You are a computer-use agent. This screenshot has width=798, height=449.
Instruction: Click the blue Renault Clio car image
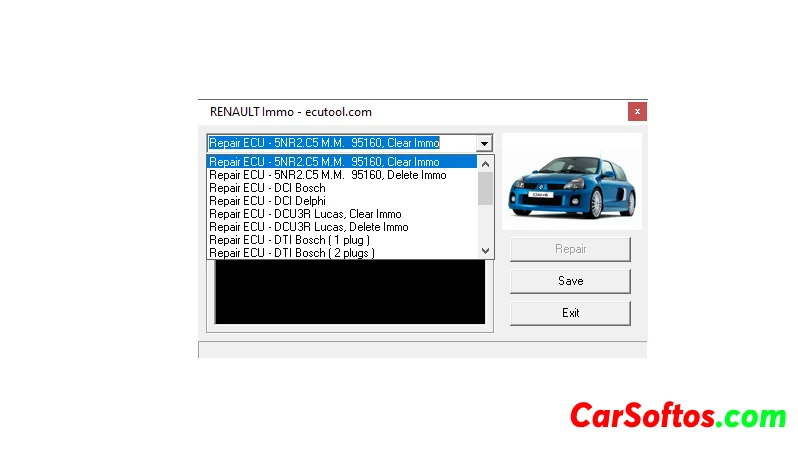572,183
